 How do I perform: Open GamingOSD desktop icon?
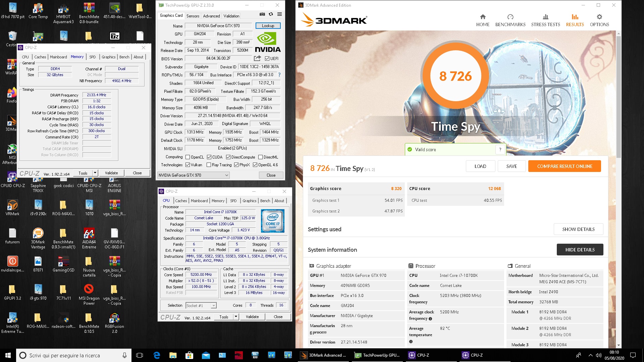click(x=63, y=264)
